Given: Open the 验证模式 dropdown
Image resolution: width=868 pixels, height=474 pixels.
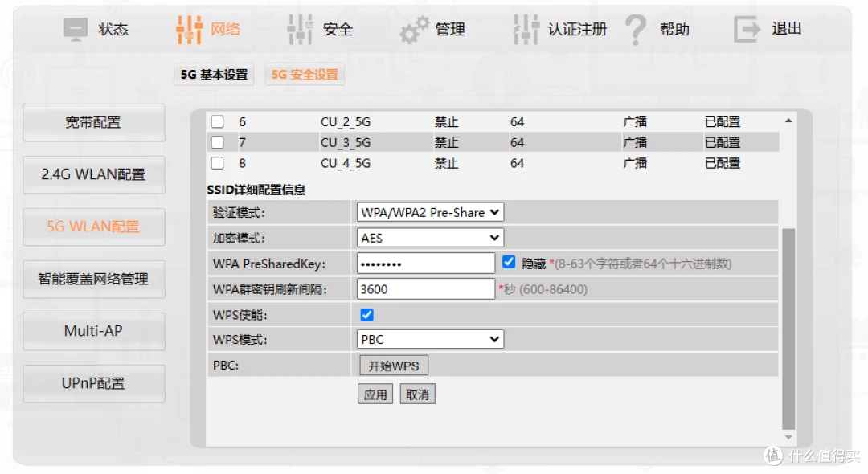Looking at the screenshot, I should (430, 212).
